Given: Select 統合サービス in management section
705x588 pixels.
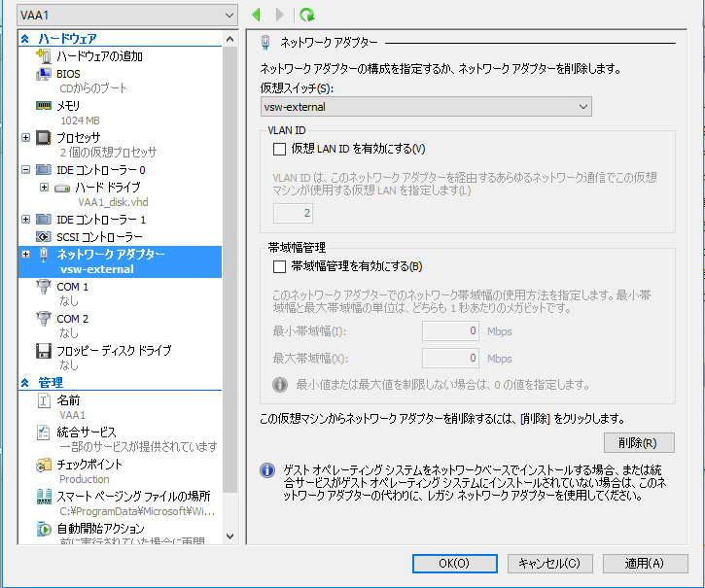Looking at the screenshot, I should pyautogui.click(x=87, y=432).
